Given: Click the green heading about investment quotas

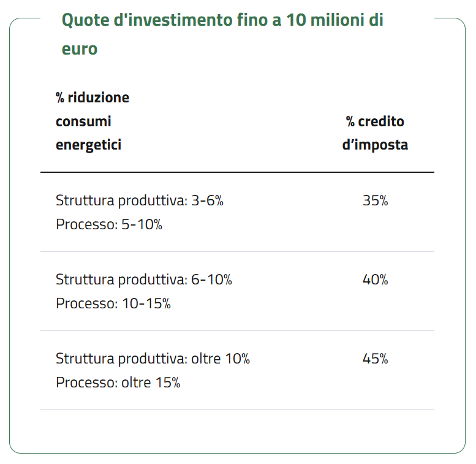Looking at the screenshot, I should pyautogui.click(x=222, y=34).
